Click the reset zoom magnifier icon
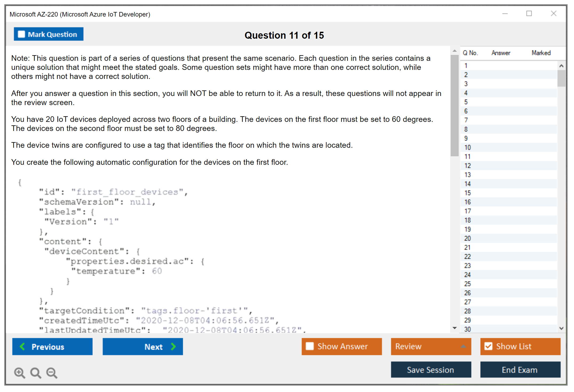The image size is (574, 392). coord(36,373)
